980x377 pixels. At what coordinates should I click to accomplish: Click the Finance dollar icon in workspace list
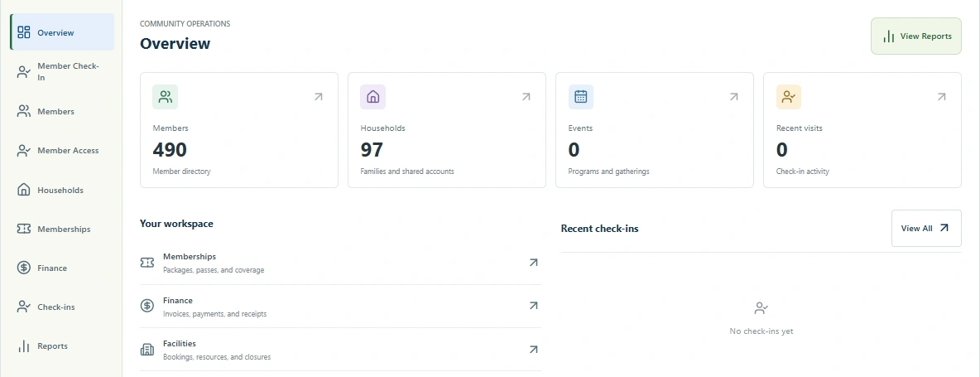click(x=147, y=306)
